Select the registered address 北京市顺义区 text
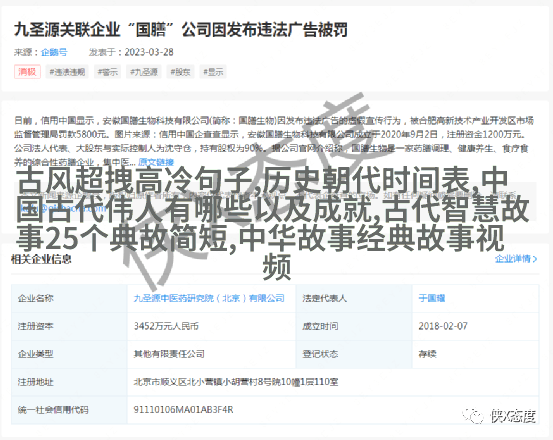The width and height of the screenshot is (553, 440). (x=236, y=382)
